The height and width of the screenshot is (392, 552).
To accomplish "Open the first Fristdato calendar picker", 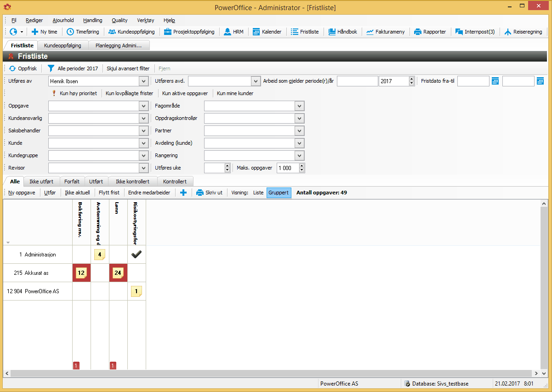I will pos(495,81).
